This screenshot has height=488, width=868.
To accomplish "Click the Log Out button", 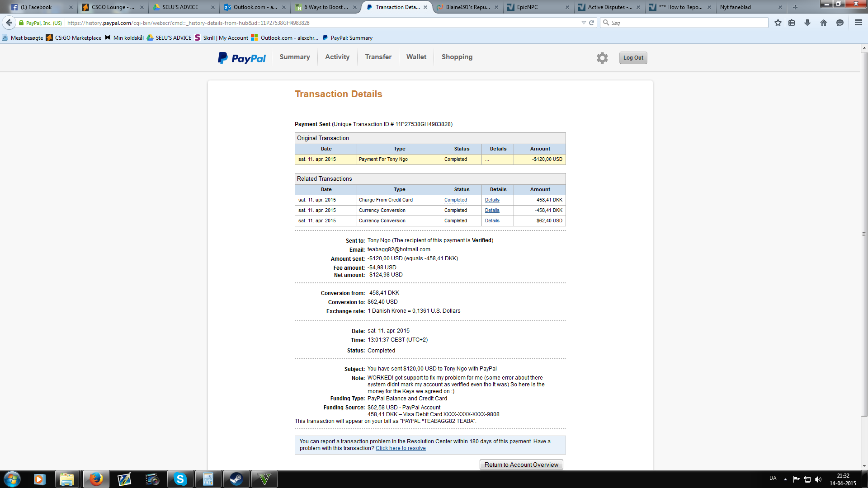I will coord(633,58).
